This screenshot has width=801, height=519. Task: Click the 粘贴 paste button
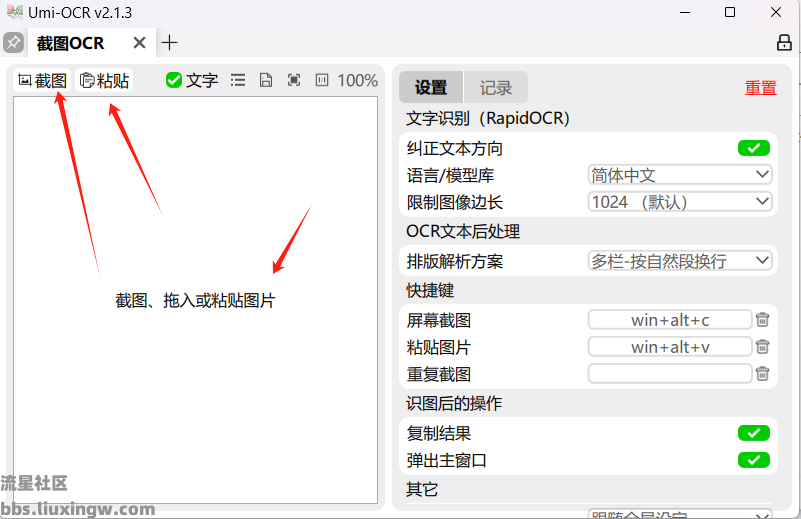[104, 80]
